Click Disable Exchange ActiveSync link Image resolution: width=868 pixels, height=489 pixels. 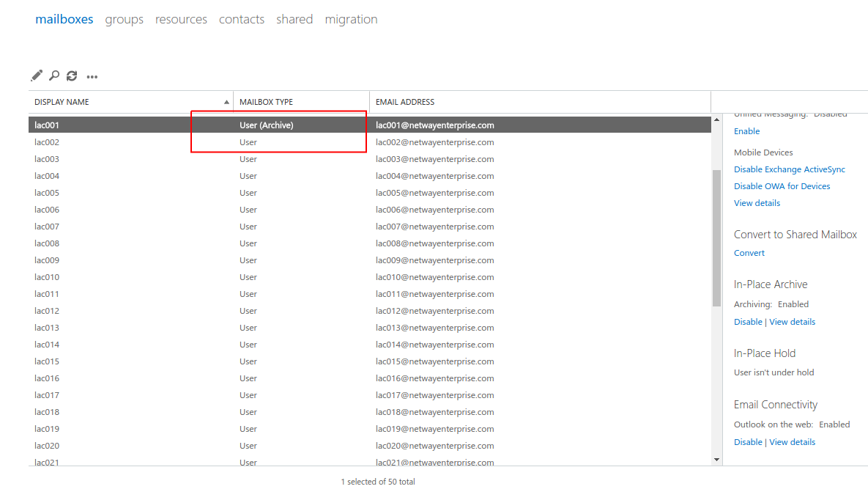[x=789, y=169]
